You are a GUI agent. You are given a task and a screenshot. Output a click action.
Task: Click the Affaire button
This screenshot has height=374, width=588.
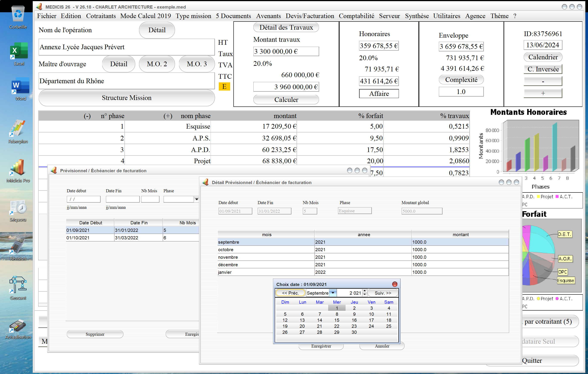(379, 94)
